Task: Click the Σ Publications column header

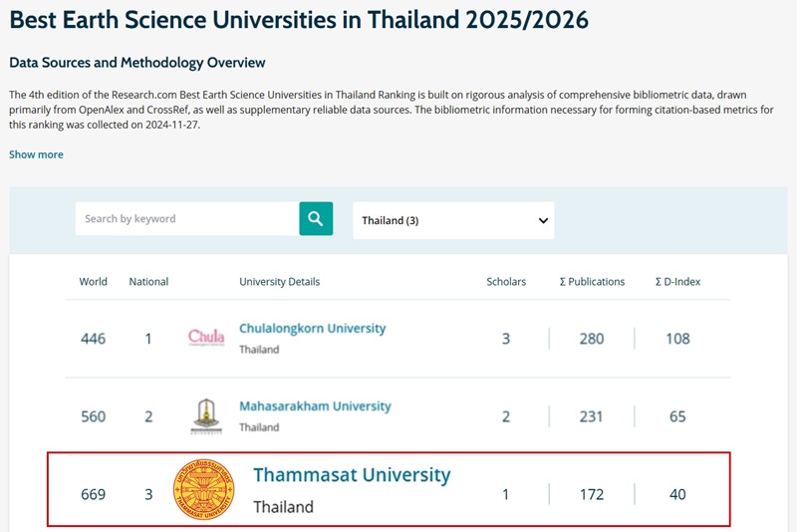Action: click(592, 282)
